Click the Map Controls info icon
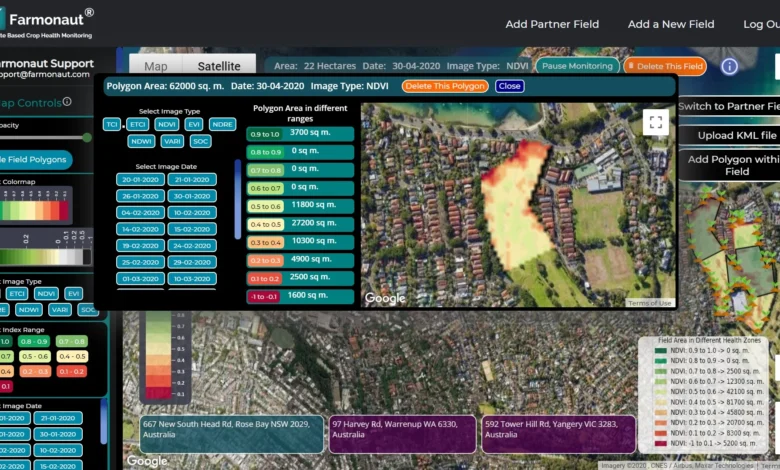Viewport: 780px width, 470px height. pos(67,102)
